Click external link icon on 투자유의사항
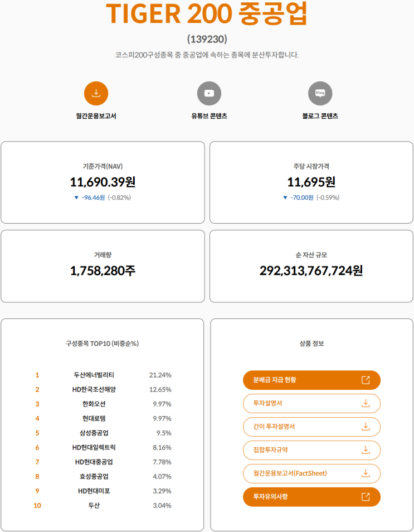 point(366,497)
